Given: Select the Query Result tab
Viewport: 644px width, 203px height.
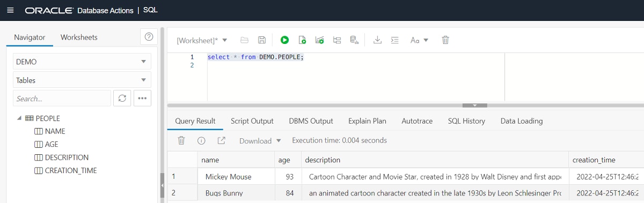Looking at the screenshot, I should (x=195, y=121).
